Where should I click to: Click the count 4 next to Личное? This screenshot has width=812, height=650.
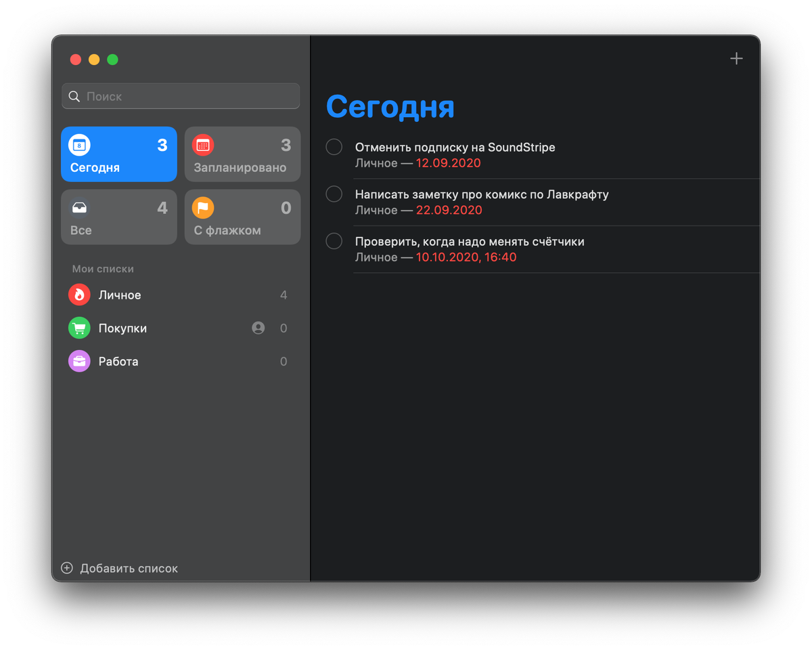click(x=284, y=295)
